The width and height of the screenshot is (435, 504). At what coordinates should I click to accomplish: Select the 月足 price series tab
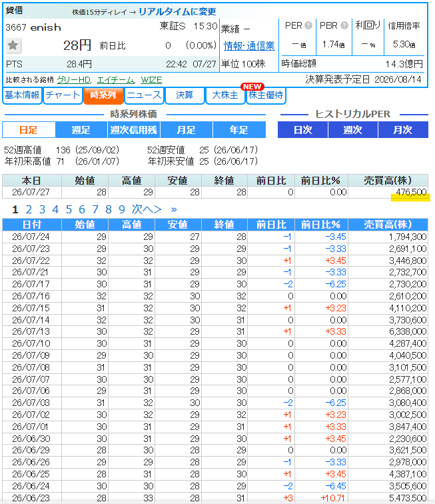(x=187, y=130)
